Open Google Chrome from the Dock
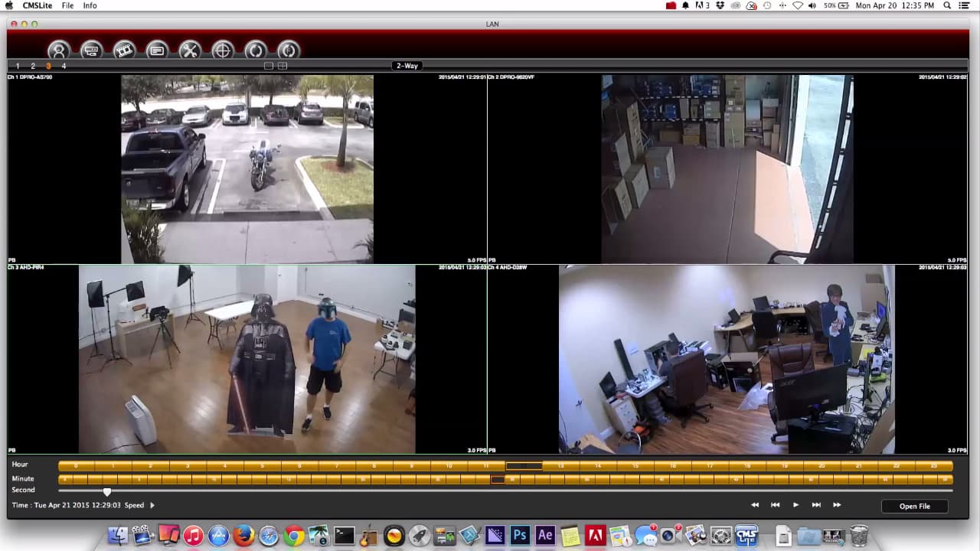Viewport: 980px width, 551px height. 294,536
